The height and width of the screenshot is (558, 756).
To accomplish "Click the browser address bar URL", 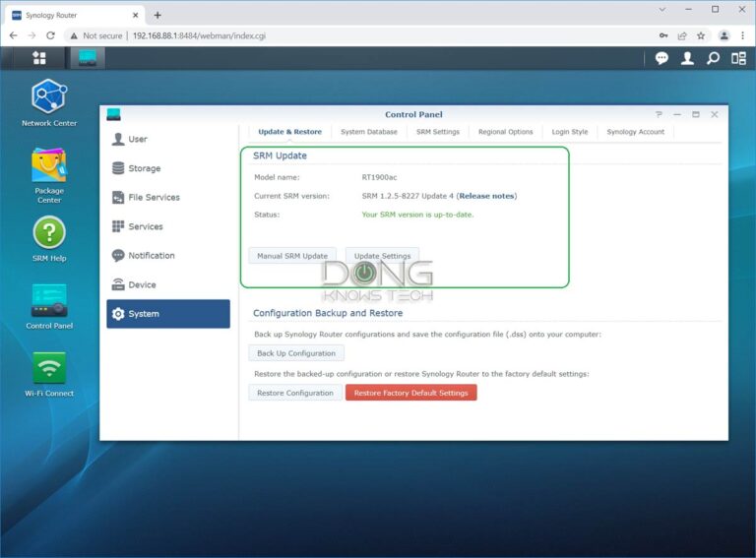I will [199, 35].
